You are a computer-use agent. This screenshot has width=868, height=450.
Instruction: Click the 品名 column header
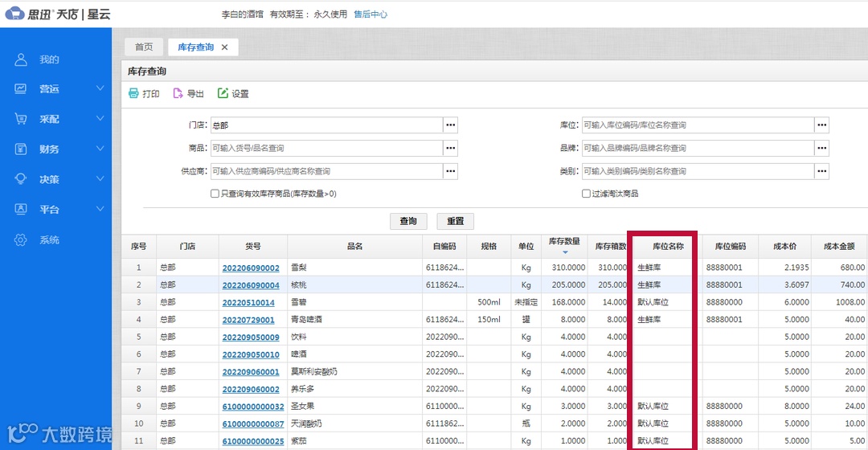coord(355,247)
